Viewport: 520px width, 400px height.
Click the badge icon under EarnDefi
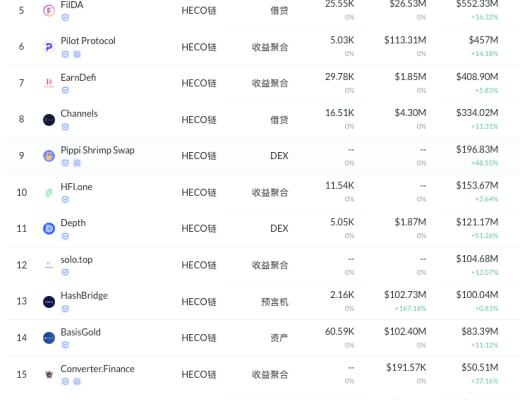pos(65,90)
